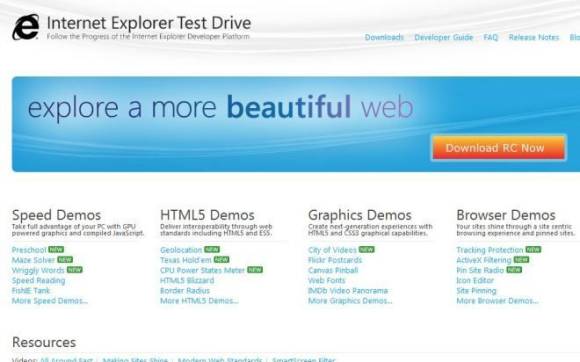Click the Resources heading

click(44, 342)
